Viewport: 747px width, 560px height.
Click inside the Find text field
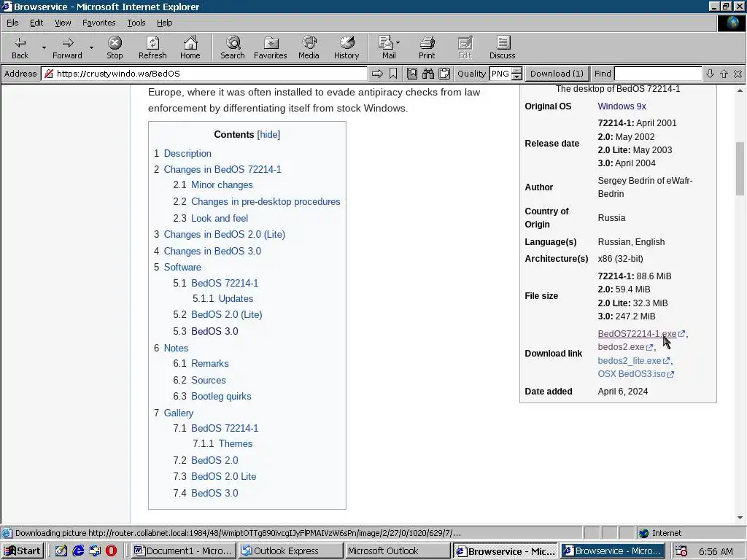pos(658,74)
